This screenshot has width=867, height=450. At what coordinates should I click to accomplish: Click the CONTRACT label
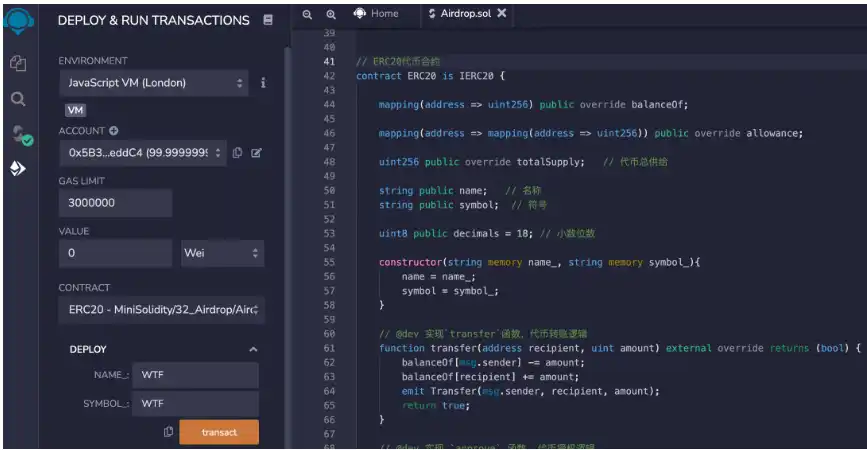(x=84, y=287)
